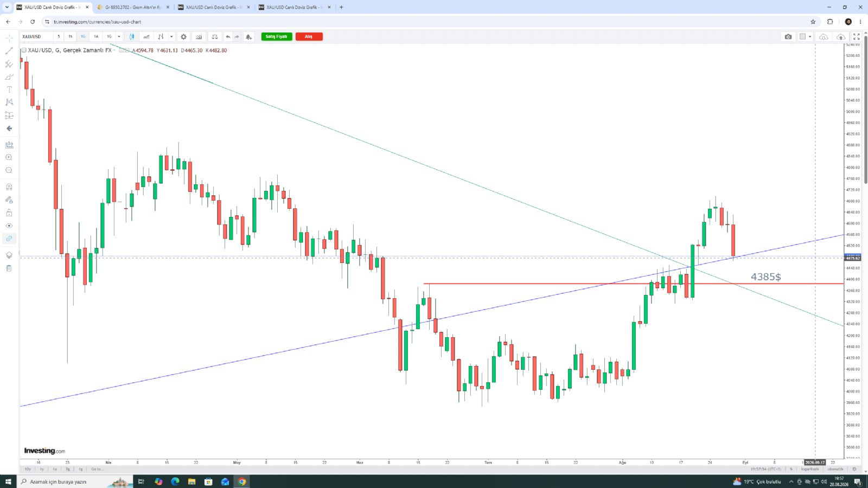Expand the time interval dropdown arrow
Viewport: 868px width, 488px height.
[x=119, y=37]
